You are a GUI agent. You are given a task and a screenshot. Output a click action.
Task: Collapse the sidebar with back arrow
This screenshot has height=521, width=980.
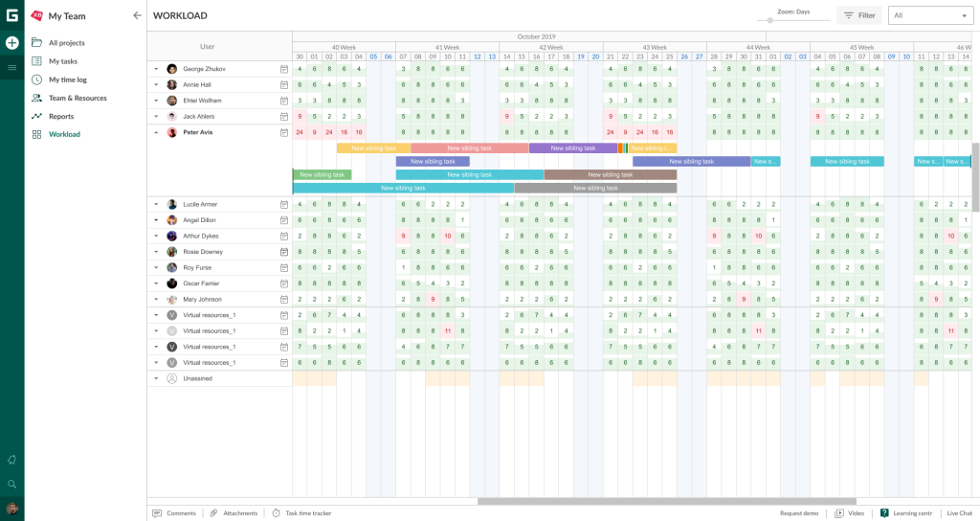tap(137, 15)
